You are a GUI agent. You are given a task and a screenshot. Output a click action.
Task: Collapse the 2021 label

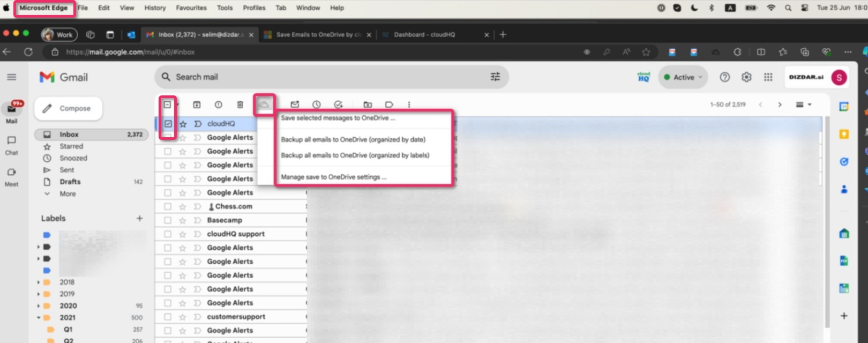(x=39, y=318)
